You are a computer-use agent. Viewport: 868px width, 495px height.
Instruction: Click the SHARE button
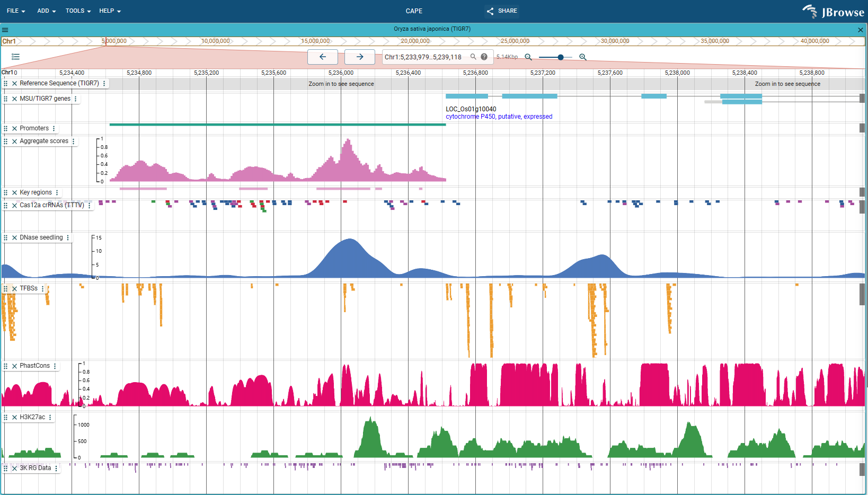(502, 11)
